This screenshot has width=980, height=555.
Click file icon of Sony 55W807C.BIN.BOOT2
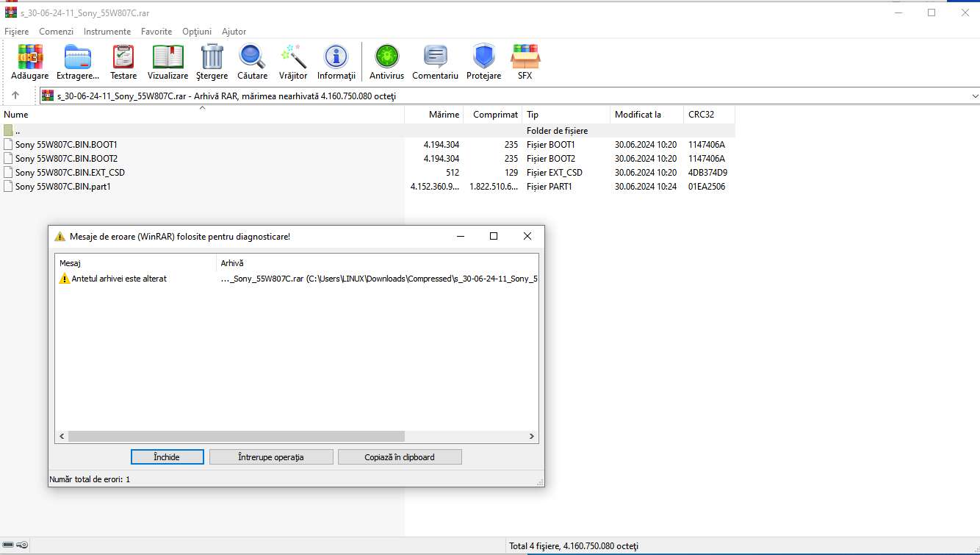[8, 159]
